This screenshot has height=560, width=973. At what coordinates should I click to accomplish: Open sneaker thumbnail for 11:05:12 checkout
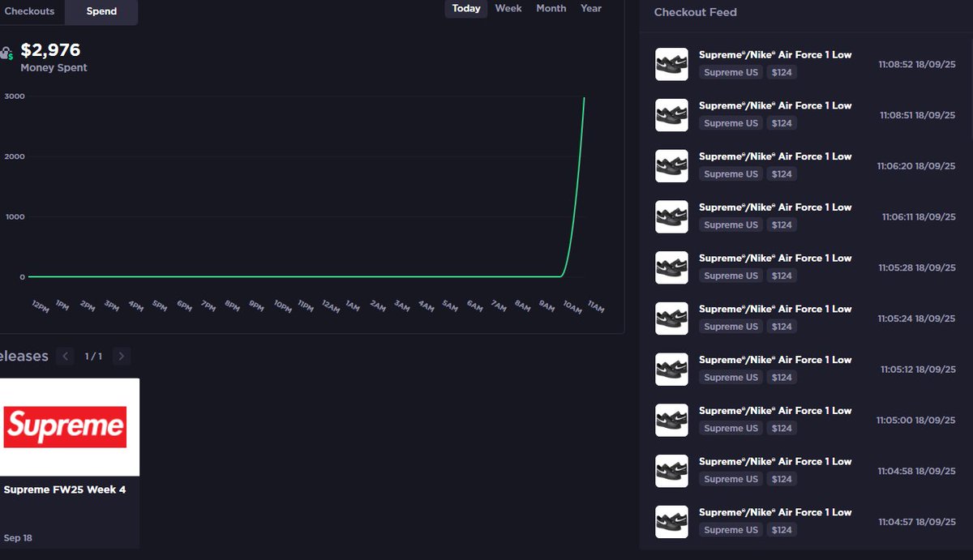click(x=671, y=370)
